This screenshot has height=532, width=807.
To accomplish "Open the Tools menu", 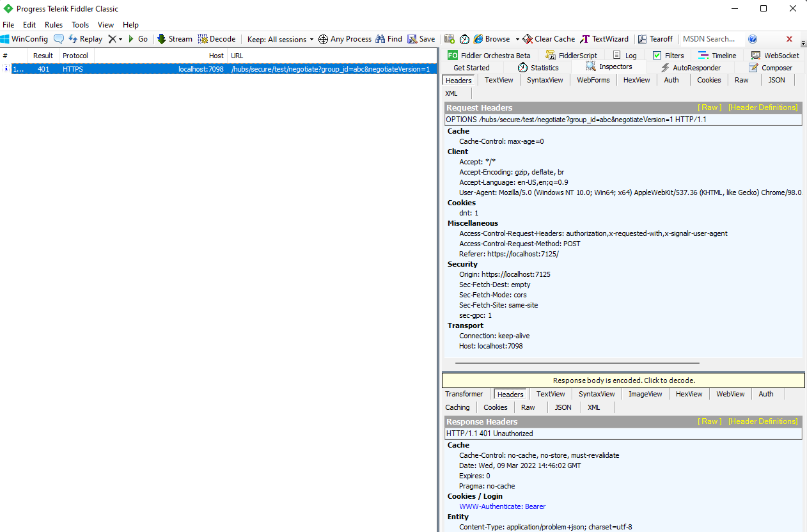I will coord(81,25).
